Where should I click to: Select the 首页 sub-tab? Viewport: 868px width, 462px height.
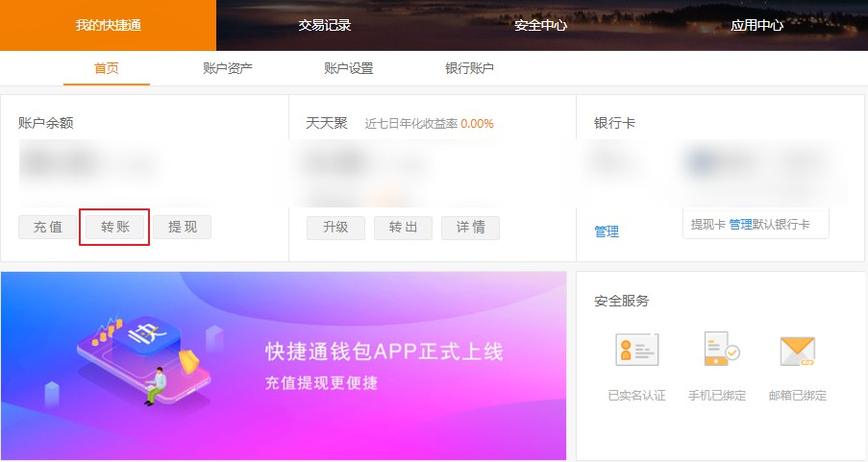[x=107, y=68]
